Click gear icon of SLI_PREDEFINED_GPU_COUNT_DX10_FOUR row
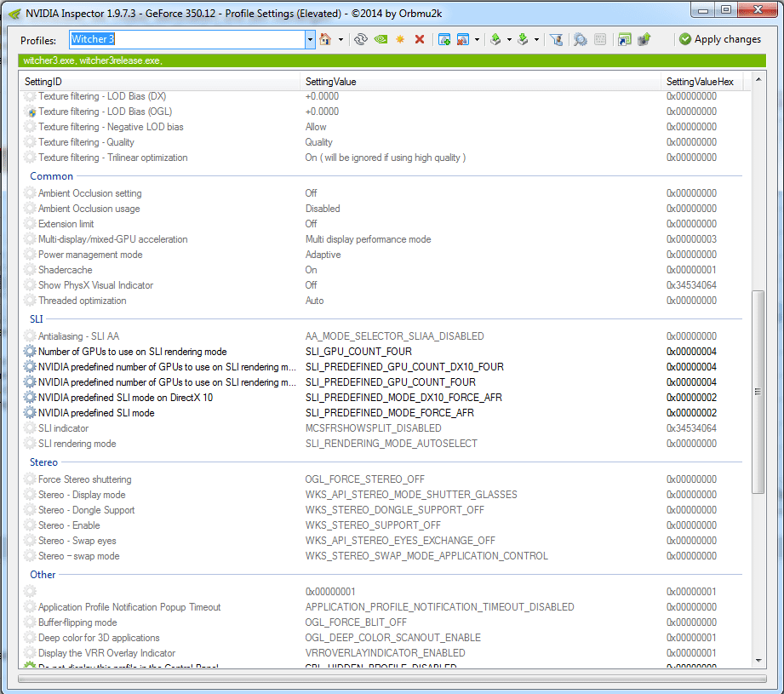 30,367
